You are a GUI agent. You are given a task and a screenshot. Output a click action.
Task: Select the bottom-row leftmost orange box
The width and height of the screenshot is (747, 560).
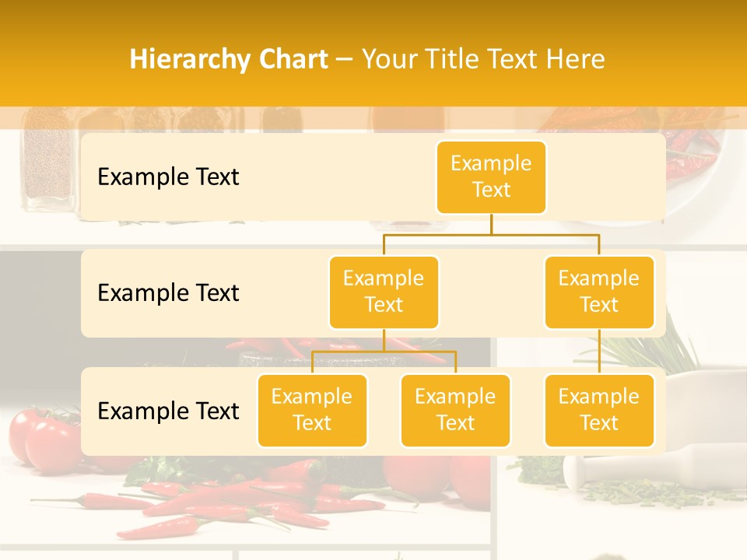[312, 410]
